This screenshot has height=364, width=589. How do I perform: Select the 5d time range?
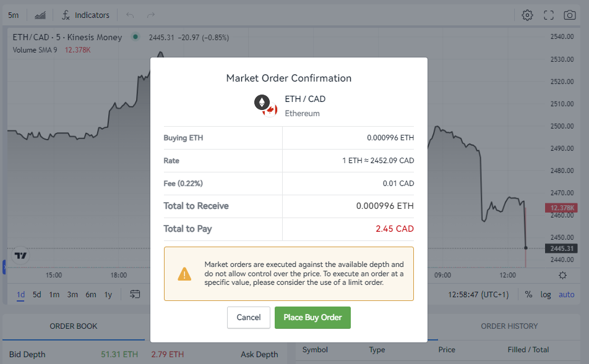pyautogui.click(x=37, y=295)
